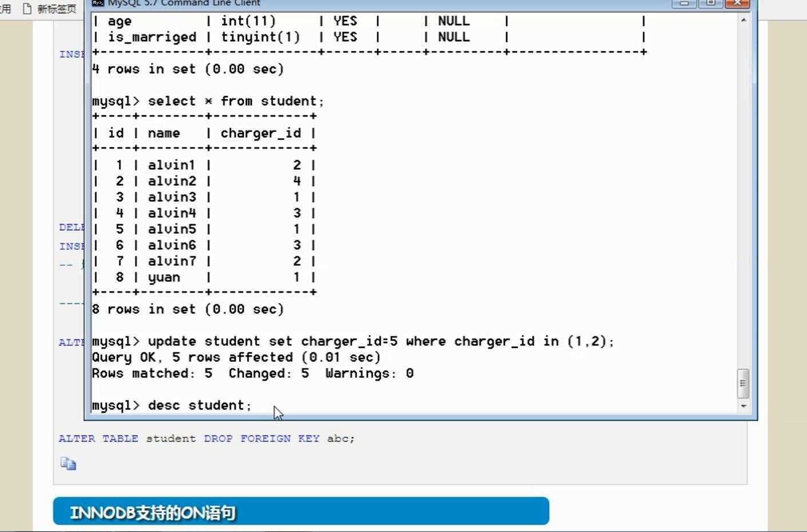Click the 'charger_id' column header
Image resolution: width=807 pixels, height=532 pixels.
pos(261,133)
